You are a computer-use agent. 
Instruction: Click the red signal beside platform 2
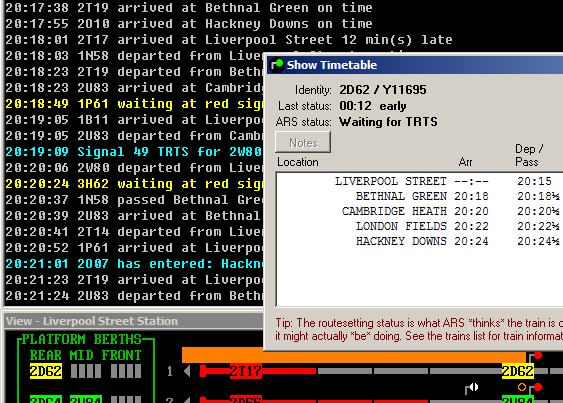point(538,387)
